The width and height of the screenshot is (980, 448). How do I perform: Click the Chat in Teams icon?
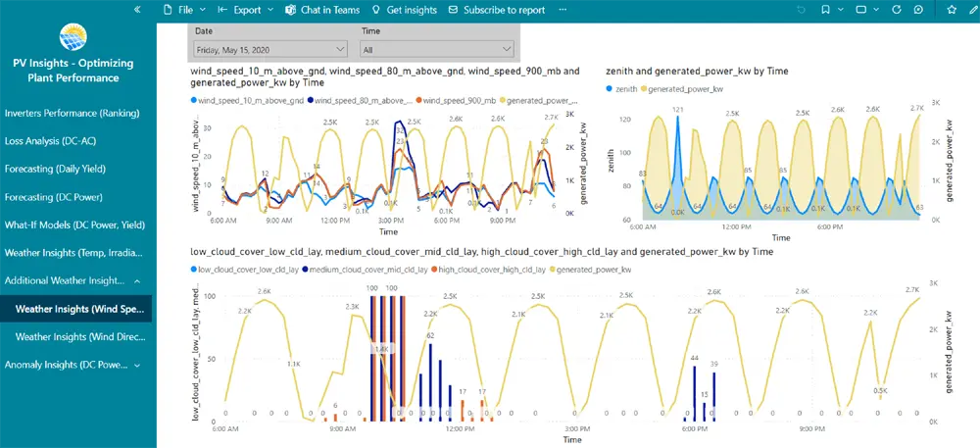pos(291,10)
